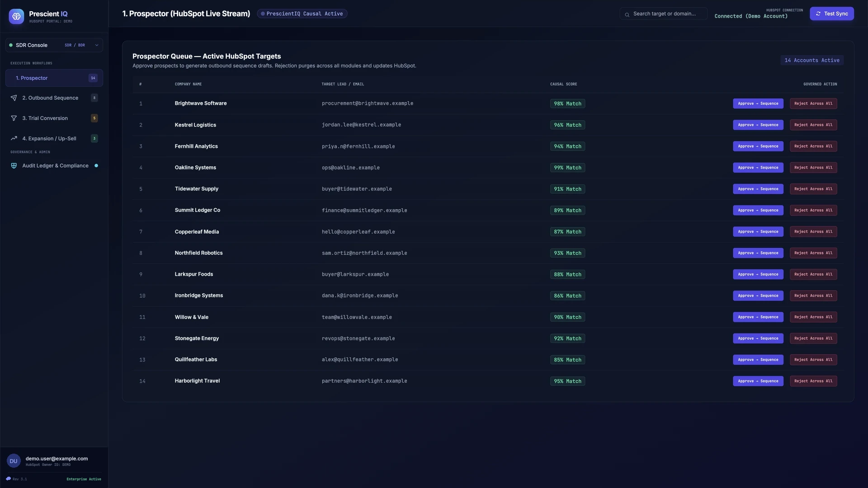Click the Audit Ledger shield icon
The image size is (868, 488).
14,166
